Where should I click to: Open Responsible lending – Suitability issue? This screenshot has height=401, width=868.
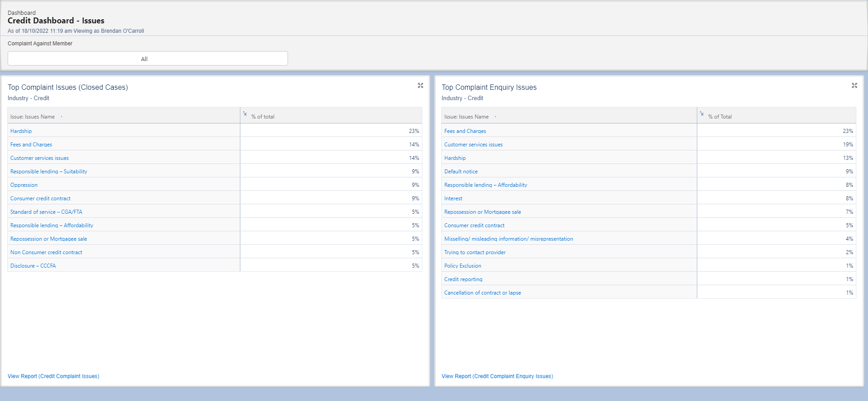49,172
